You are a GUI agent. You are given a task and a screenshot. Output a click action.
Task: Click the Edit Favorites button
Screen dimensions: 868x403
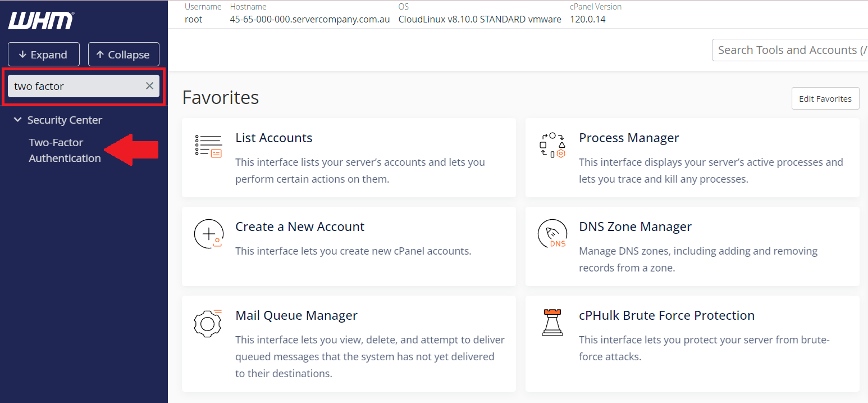[825, 99]
